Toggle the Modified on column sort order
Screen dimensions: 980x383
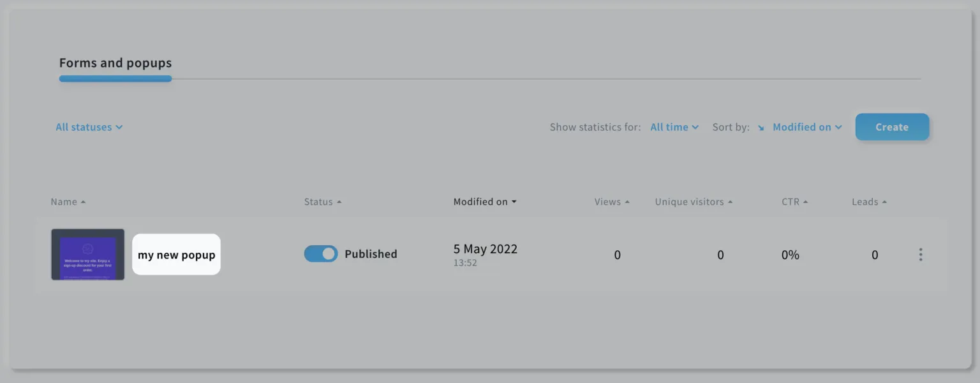(515, 201)
